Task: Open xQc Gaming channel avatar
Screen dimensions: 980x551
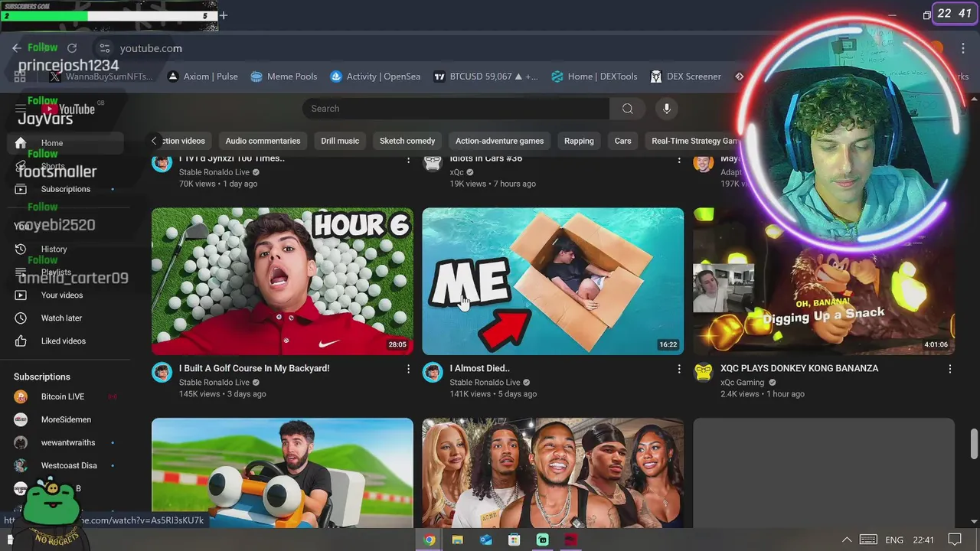Action: [704, 372]
